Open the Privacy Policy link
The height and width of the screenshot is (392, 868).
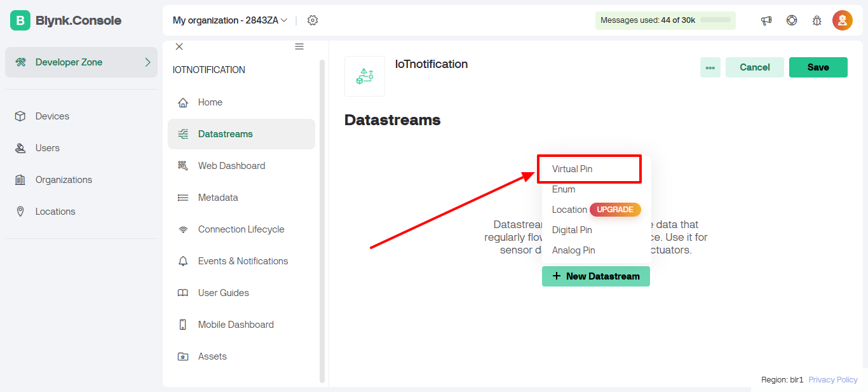point(833,379)
